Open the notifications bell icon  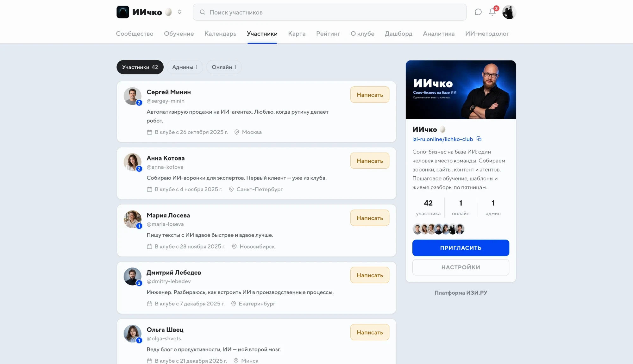492,12
